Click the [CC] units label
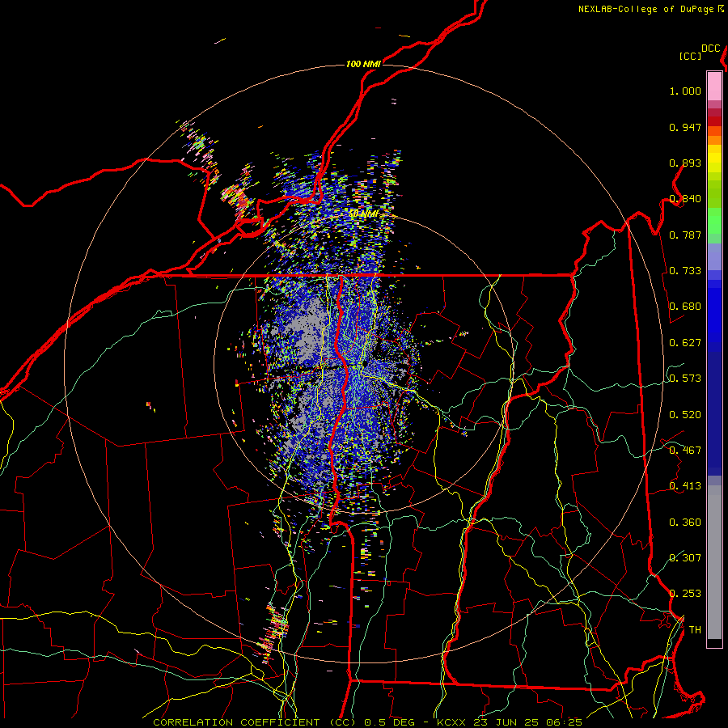This screenshot has height=728, width=728. tap(690, 56)
